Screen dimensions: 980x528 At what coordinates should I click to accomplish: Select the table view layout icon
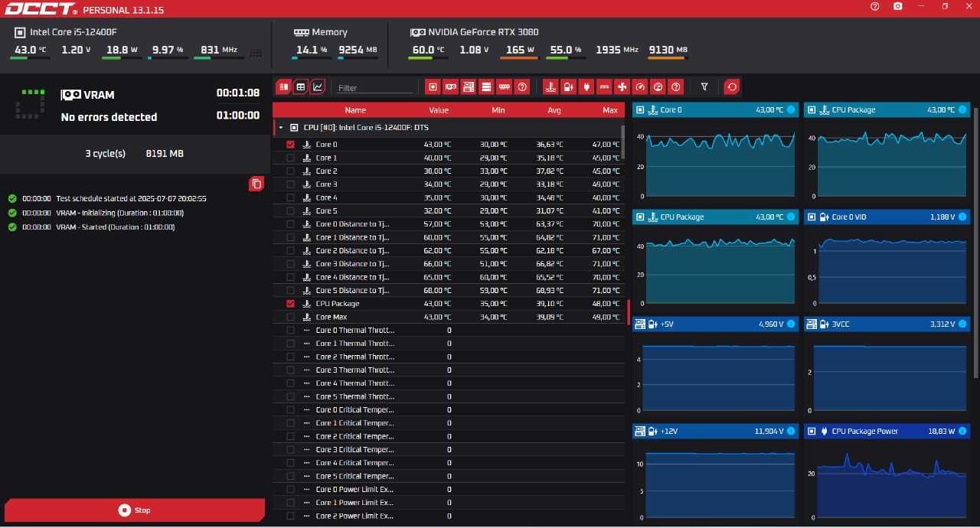click(x=301, y=87)
